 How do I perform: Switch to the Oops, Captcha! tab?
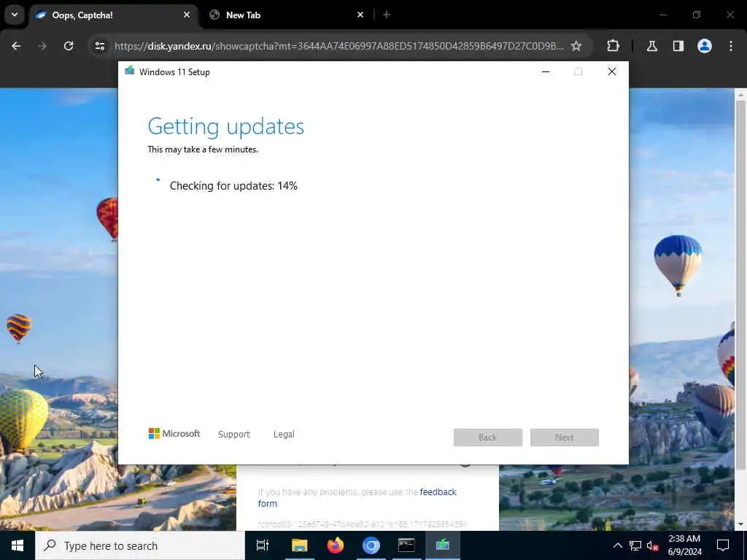click(115, 15)
